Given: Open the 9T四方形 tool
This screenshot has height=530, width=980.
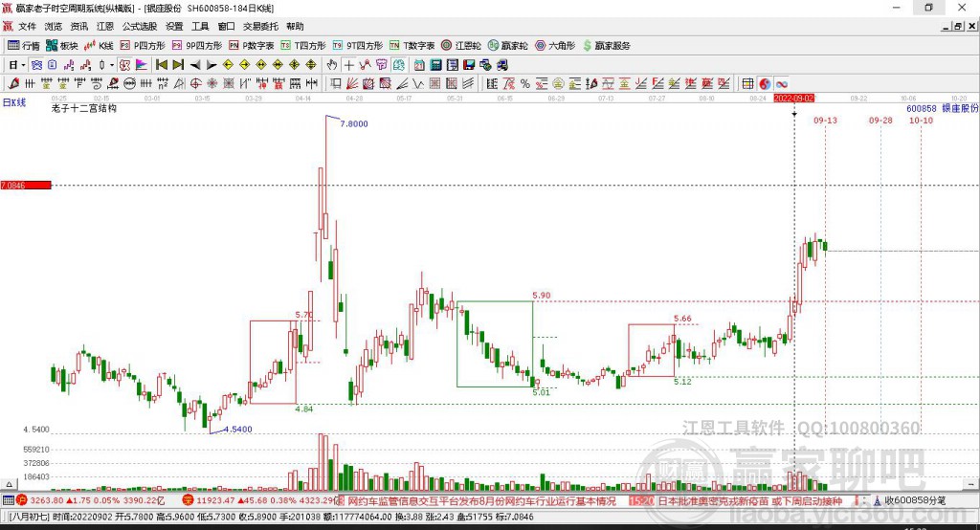Looking at the screenshot, I should (358, 46).
